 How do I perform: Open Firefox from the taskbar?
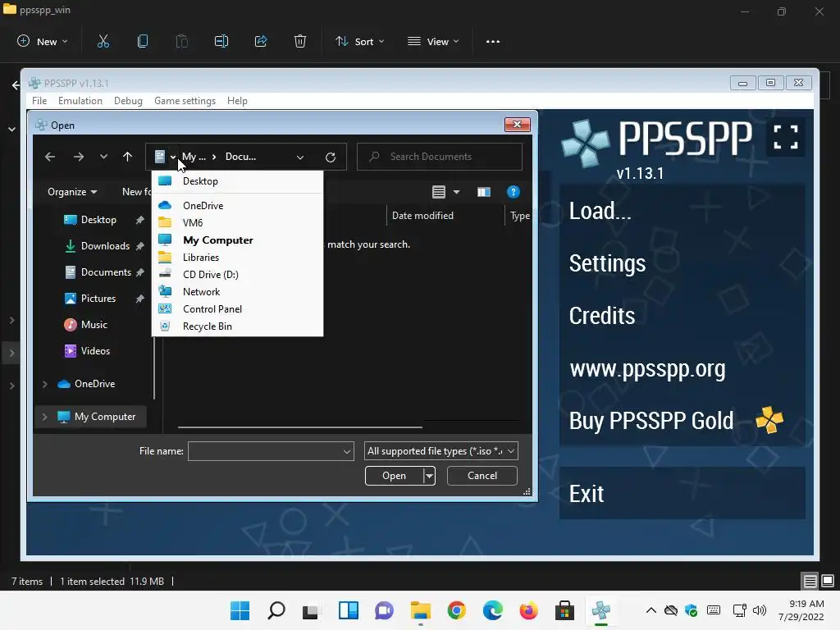(x=529, y=610)
